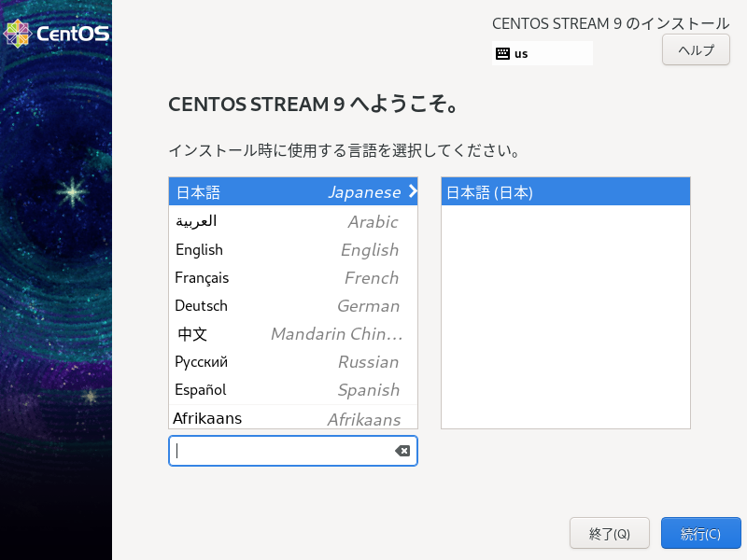Click the 続行(C) continue button
Screen dimensions: 747x560
700,533
